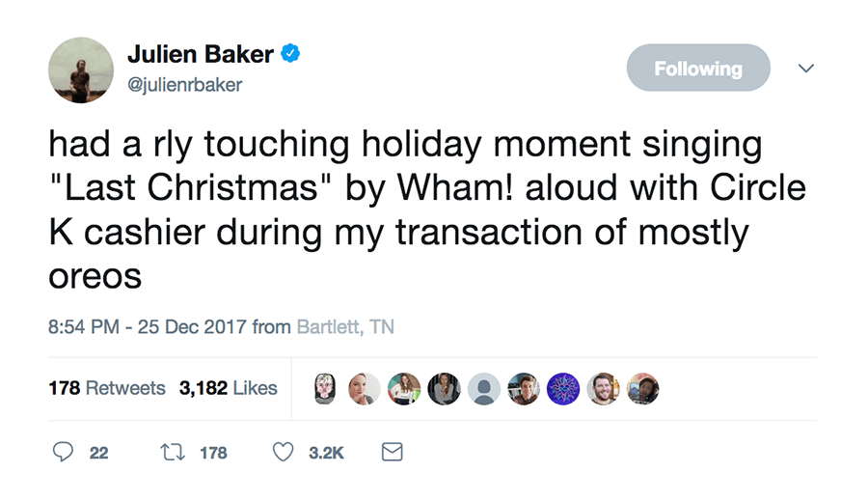Open the tweet timestamp 8:54 PM link
This screenshot has height=501, width=868.
(85, 327)
